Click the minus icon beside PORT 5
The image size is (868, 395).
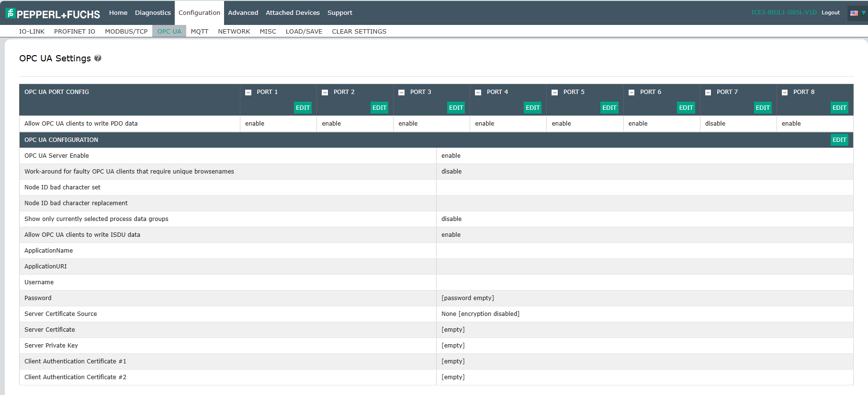(x=554, y=93)
